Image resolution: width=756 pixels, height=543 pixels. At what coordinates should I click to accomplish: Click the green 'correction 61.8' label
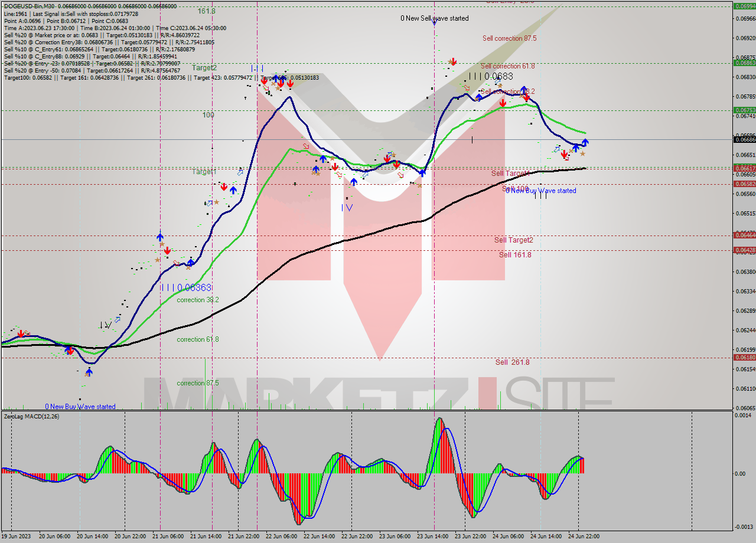click(x=198, y=339)
